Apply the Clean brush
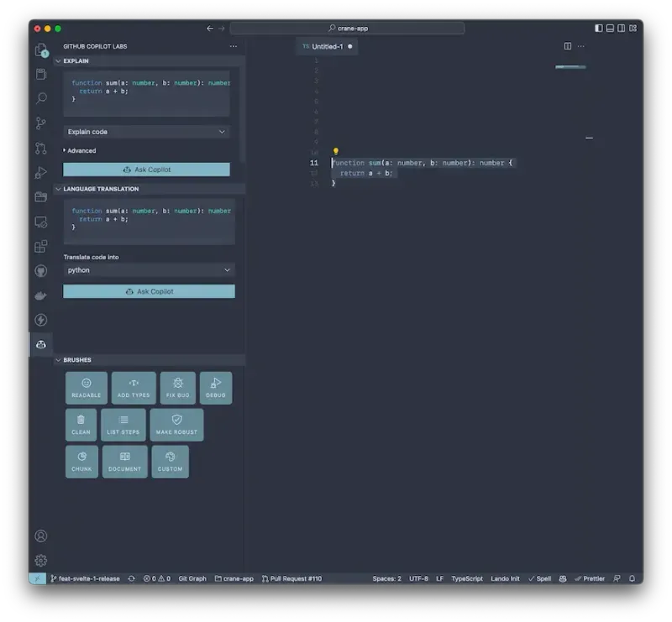 tap(81, 425)
